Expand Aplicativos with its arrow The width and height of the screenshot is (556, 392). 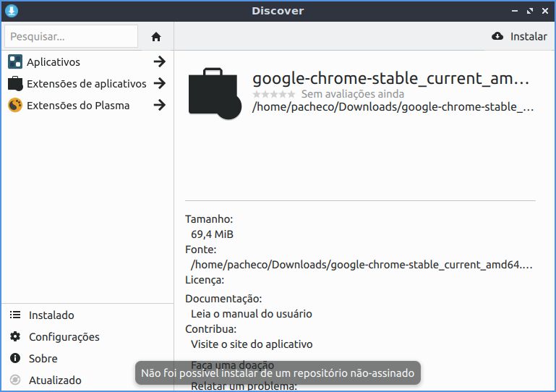160,61
